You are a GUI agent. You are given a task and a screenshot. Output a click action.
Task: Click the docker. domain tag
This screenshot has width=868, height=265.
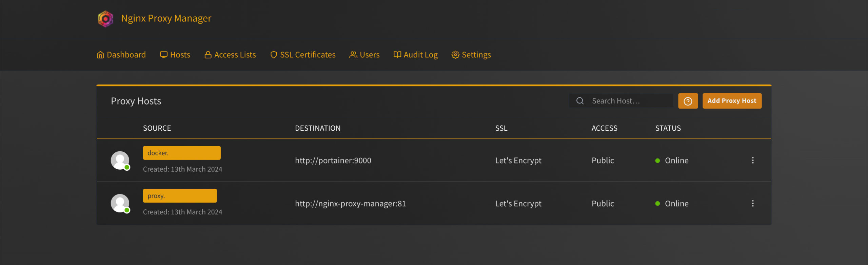point(182,153)
